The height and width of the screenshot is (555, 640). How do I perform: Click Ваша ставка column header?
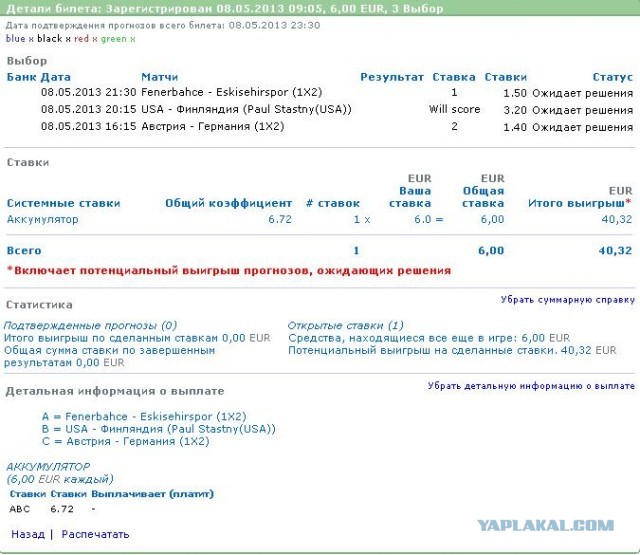tap(410, 197)
